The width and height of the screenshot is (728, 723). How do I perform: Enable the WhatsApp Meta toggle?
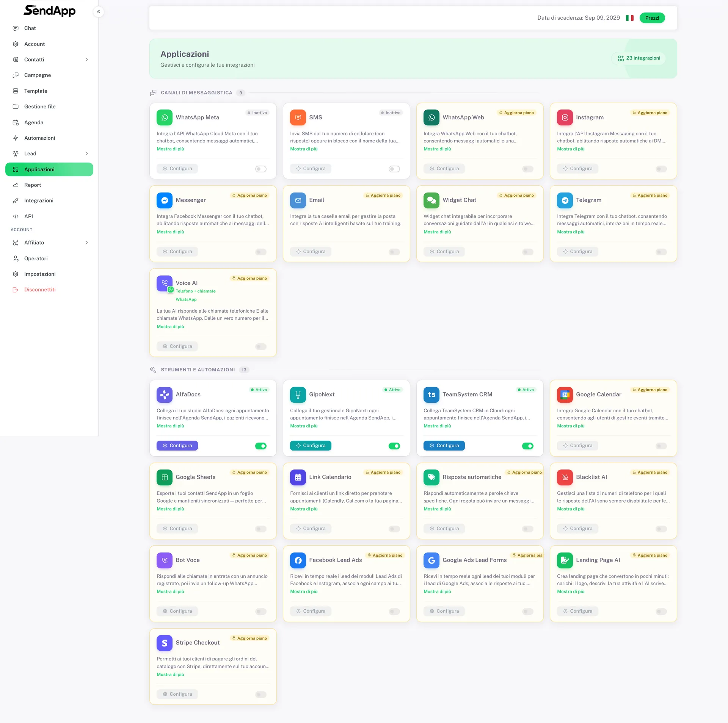point(261,169)
